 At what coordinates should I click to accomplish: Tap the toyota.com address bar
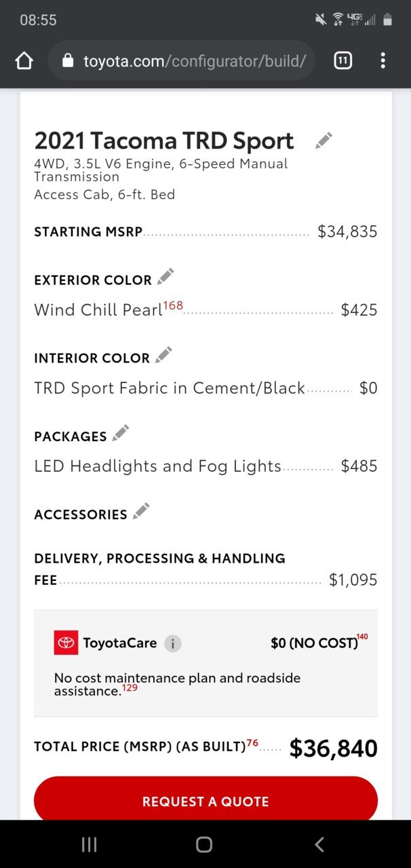(x=182, y=61)
